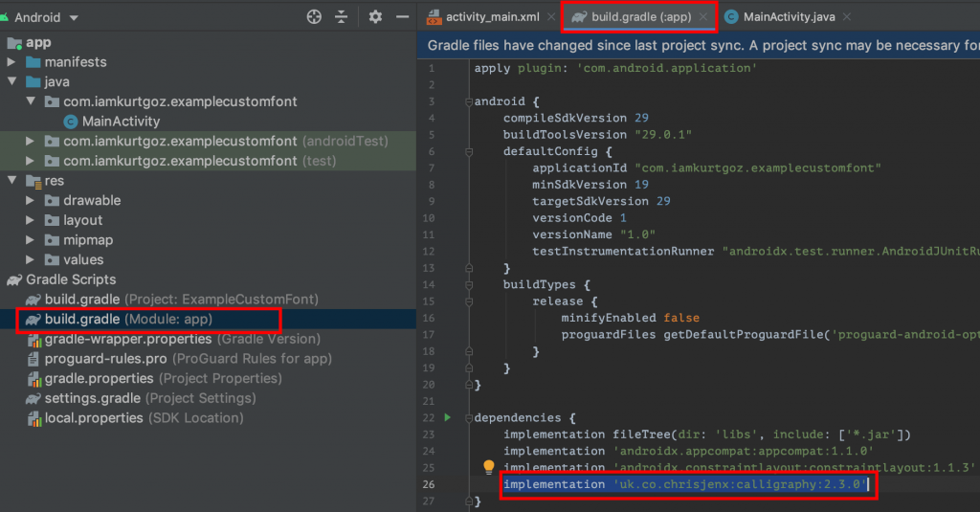Expand the layout folder
Image resolution: width=980 pixels, height=512 pixels.
pyautogui.click(x=30, y=220)
